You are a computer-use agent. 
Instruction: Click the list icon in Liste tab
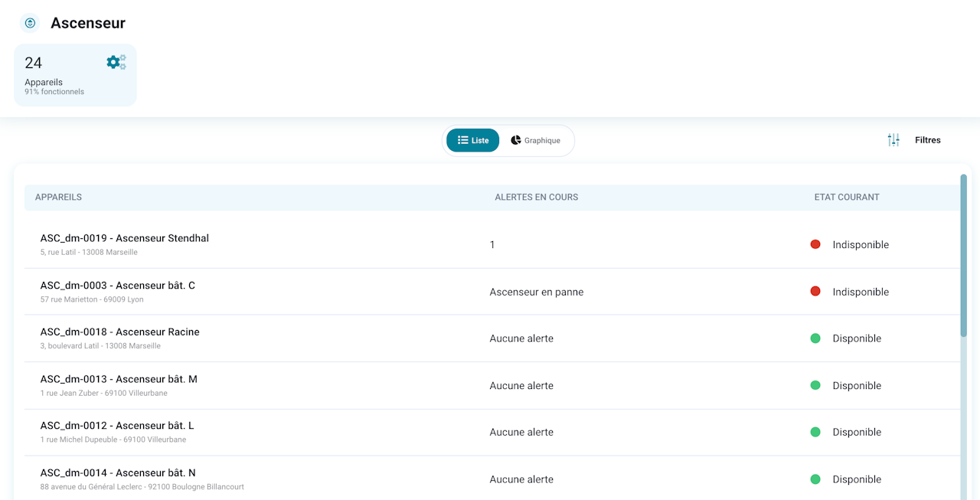(462, 140)
